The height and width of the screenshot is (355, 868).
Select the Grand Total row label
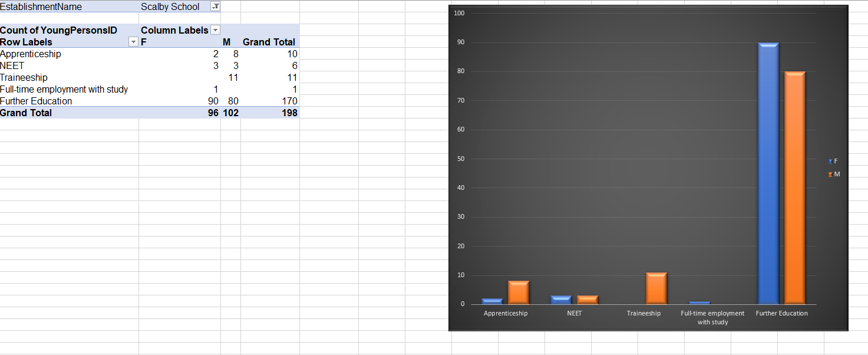(70, 113)
